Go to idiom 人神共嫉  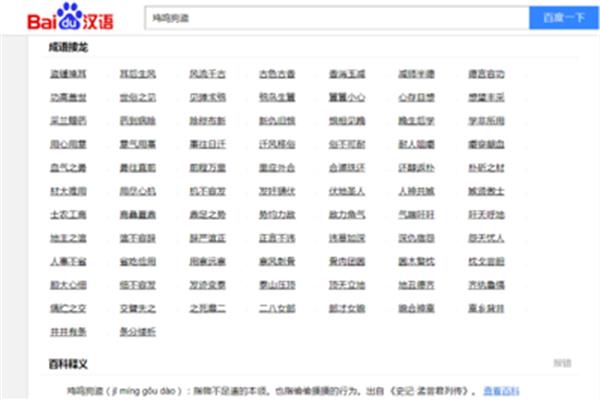[x=417, y=191]
